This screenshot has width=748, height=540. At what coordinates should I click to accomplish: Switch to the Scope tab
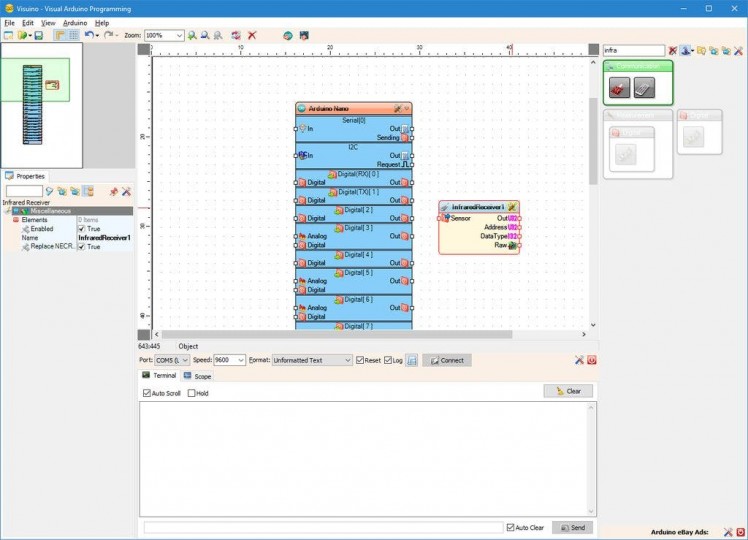[201, 376]
